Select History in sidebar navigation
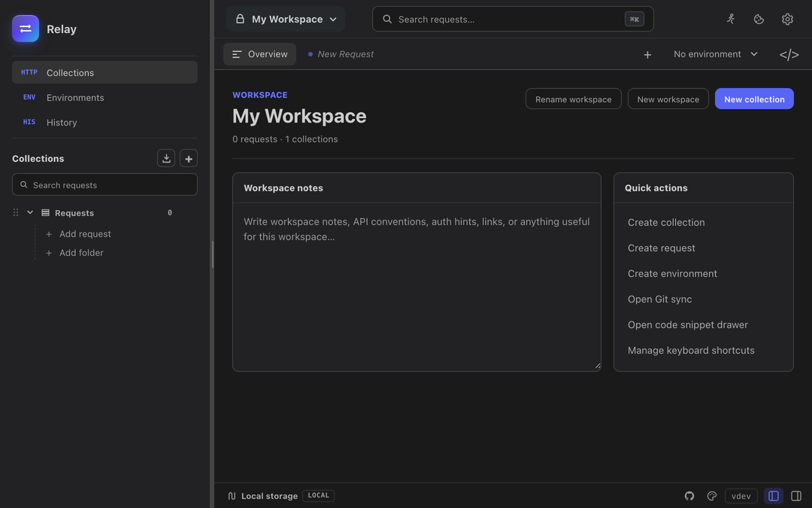Screen dimensions: 812x508 (105, 123)
